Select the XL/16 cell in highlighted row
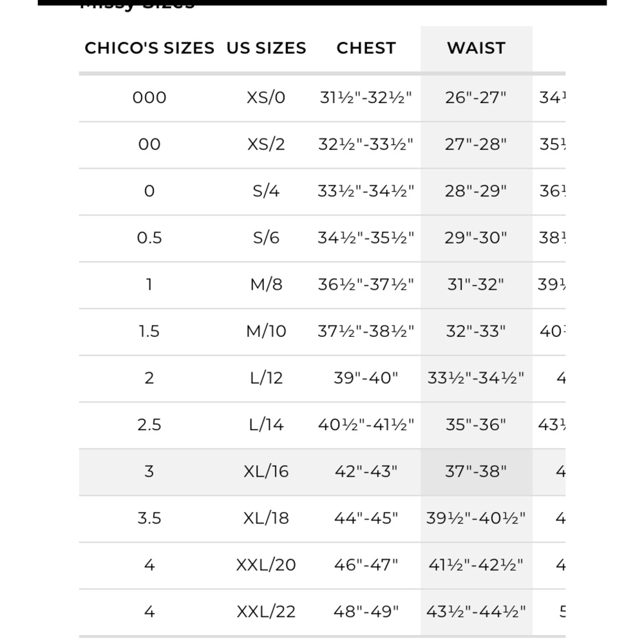 click(x=266, y=471)
